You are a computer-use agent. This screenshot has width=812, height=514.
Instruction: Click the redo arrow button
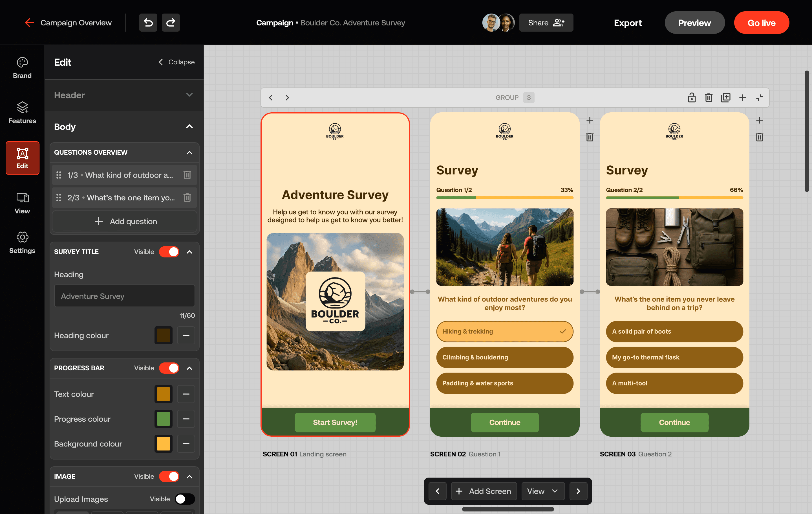tap(171, 23)
